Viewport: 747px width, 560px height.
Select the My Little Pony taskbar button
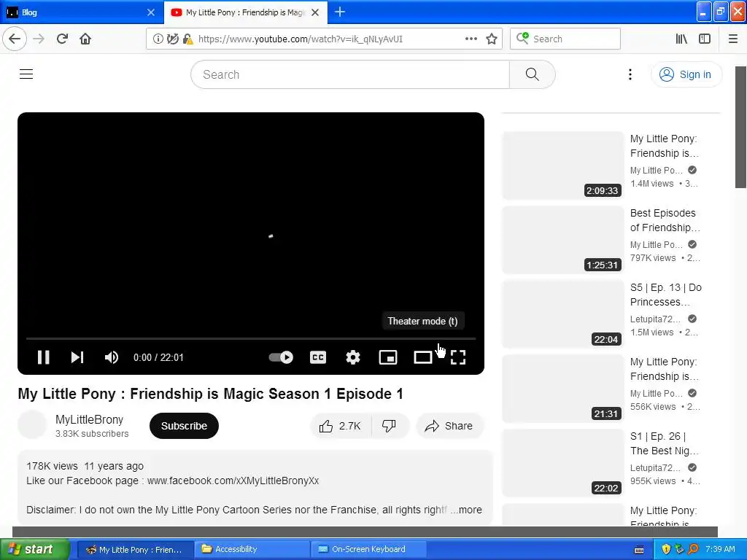(x=135, y=549)
